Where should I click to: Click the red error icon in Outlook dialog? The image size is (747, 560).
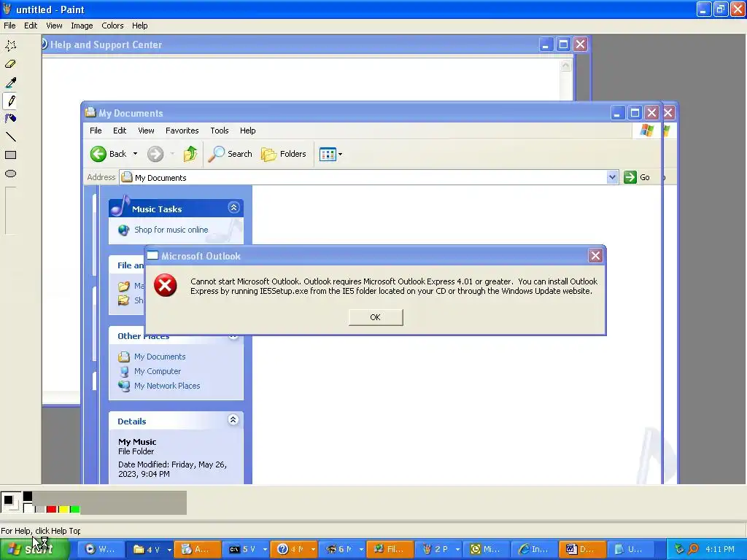click(x=166, y=285)
